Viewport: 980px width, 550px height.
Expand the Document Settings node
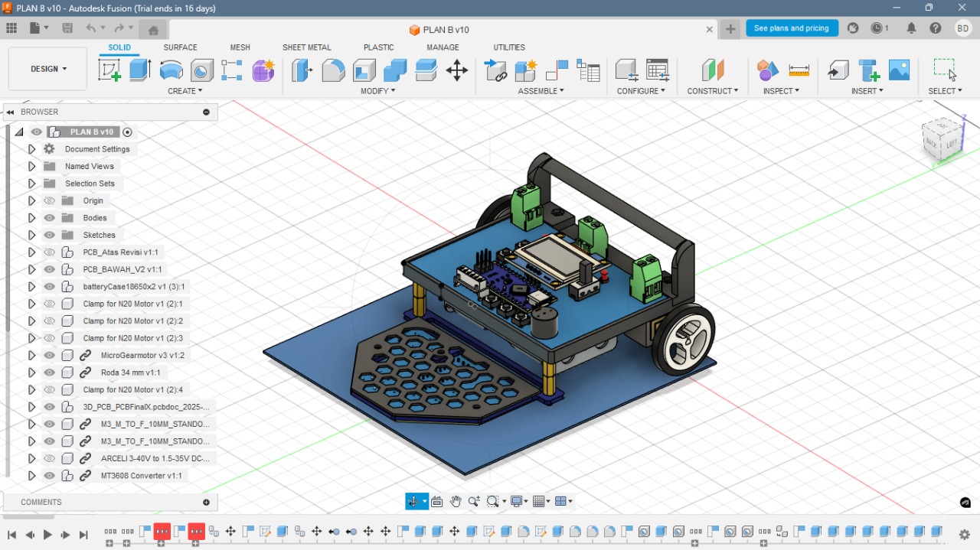point(31,149)
